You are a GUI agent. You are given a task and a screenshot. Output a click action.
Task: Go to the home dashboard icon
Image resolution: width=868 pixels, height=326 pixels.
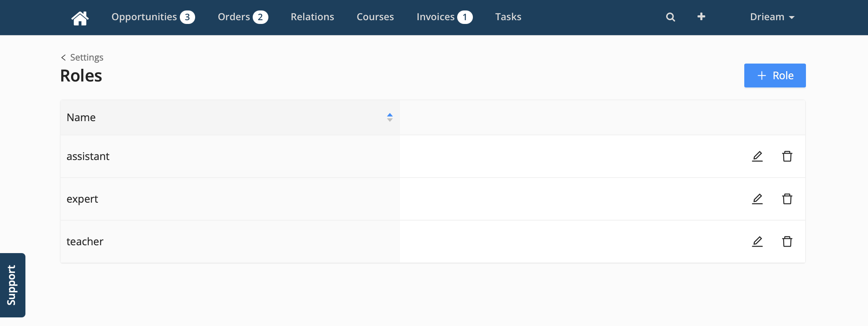pos(80,18)
